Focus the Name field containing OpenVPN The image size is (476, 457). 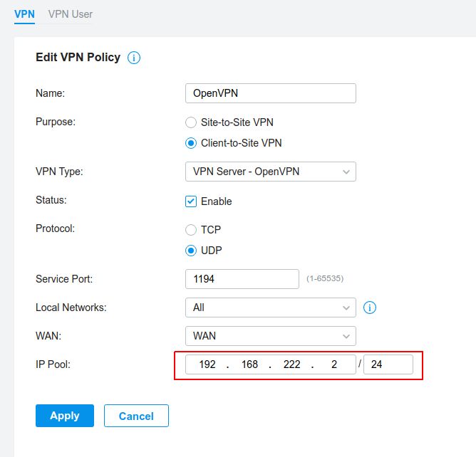point(271,93)
